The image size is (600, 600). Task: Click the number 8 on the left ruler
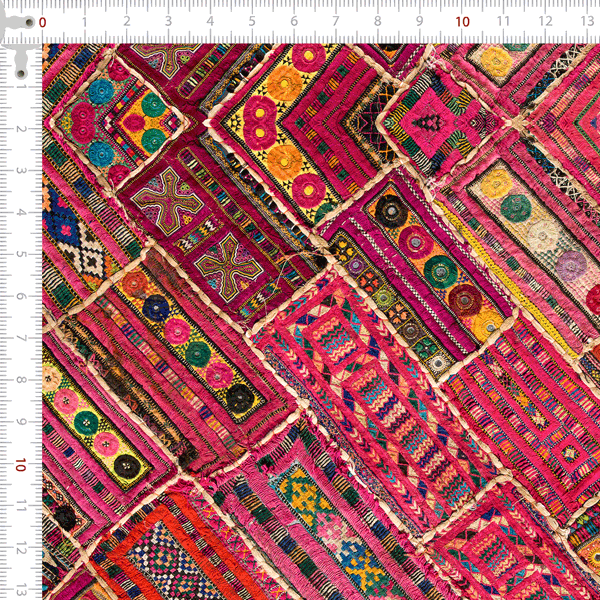(x=21, y=380)
